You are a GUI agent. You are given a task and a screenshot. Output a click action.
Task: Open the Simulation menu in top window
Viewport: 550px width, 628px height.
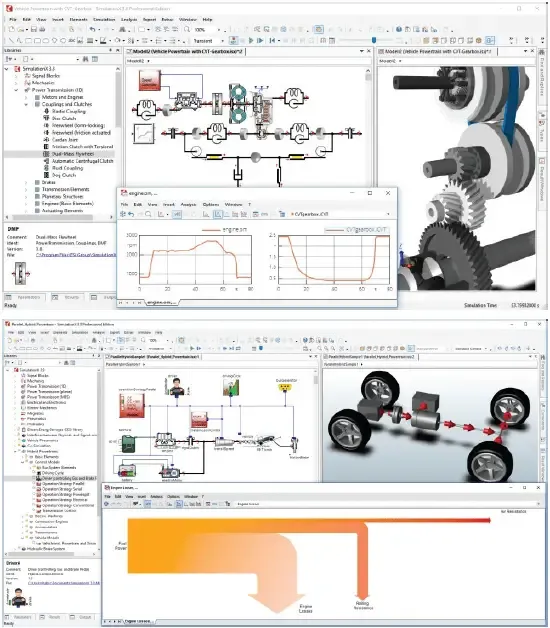(104, 19)
